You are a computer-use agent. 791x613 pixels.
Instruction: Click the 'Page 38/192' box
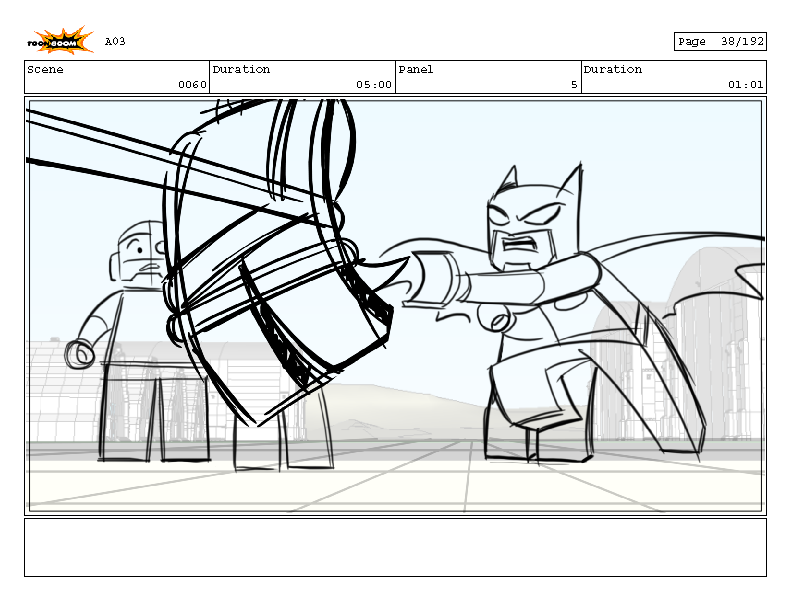coord(720,41)
